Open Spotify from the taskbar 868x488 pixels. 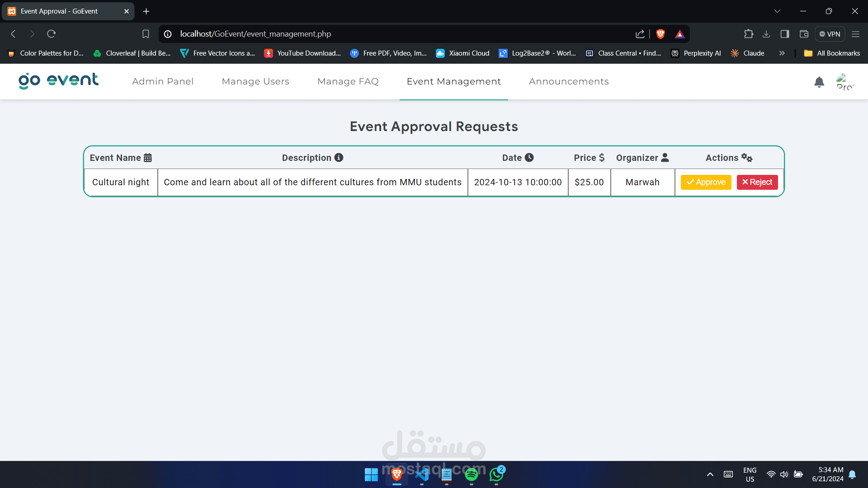point(471,474)
